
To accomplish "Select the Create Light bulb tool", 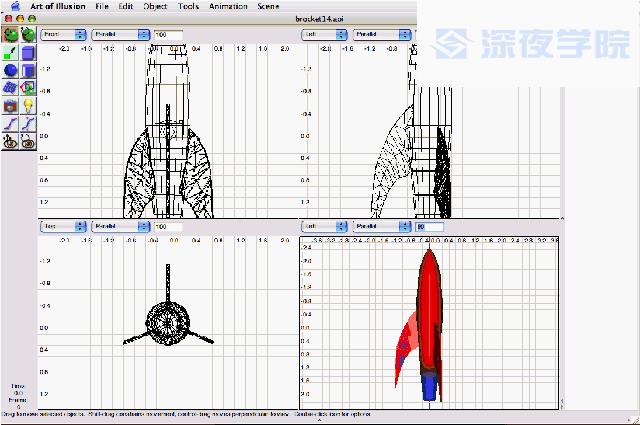I will [28, 104].
